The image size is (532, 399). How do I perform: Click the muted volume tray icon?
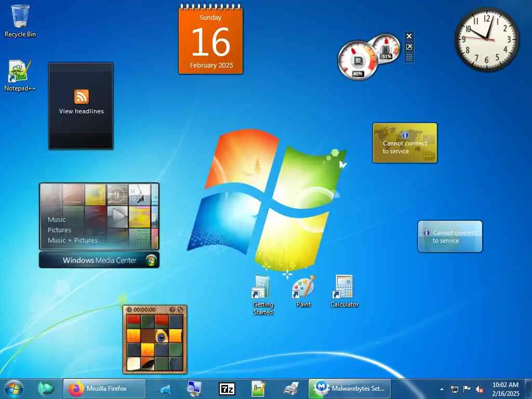point(480,389)
